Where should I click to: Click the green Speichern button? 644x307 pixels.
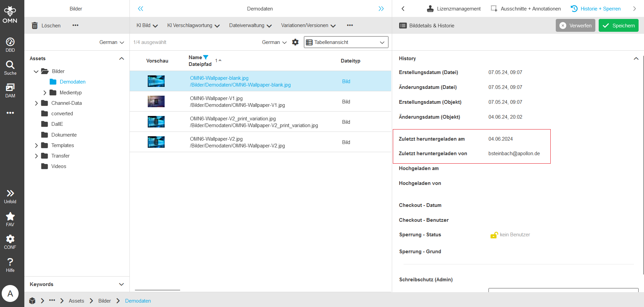pos(618,25)
